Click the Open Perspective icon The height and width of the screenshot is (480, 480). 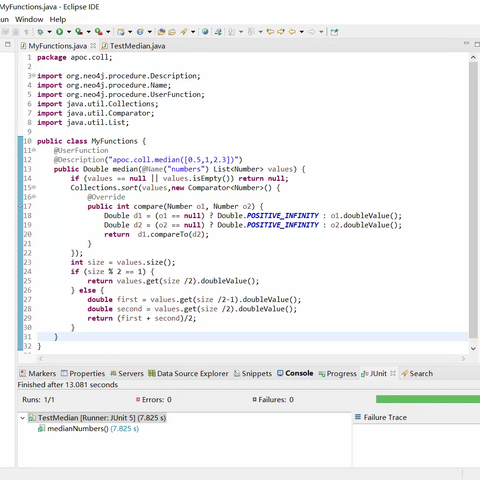[334, 32]
